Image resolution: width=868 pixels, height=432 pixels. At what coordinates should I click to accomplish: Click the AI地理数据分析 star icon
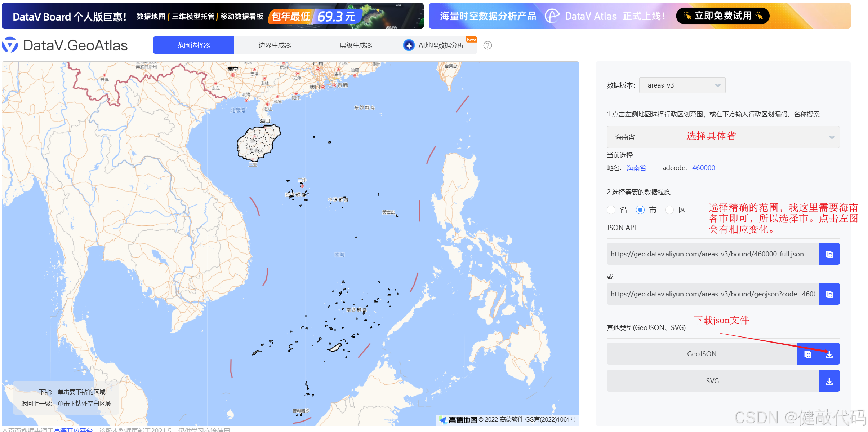(409, 45)
